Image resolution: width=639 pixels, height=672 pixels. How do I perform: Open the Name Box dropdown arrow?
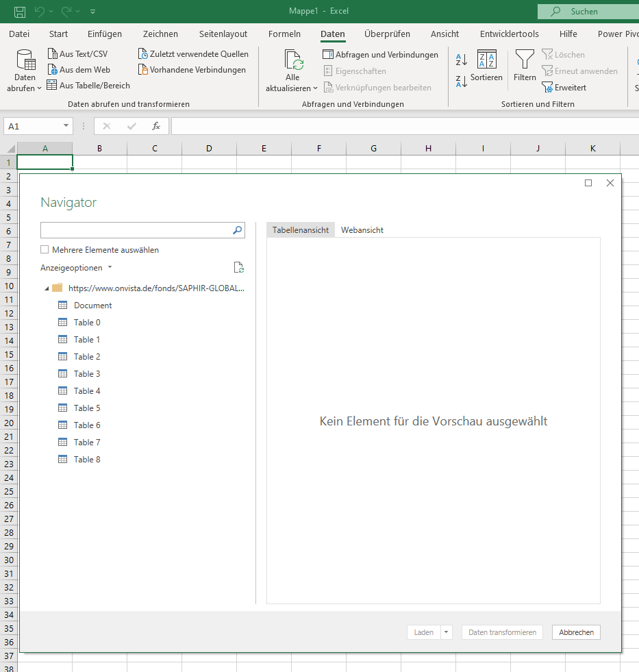66,125
